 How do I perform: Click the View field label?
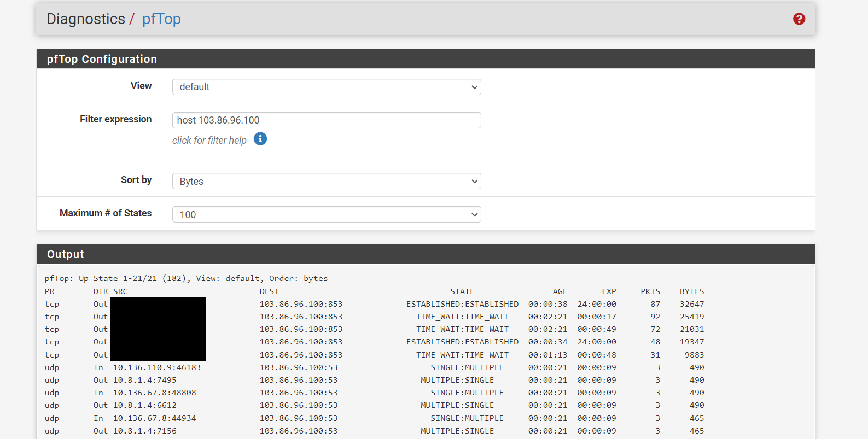click(x=141, y=86)
